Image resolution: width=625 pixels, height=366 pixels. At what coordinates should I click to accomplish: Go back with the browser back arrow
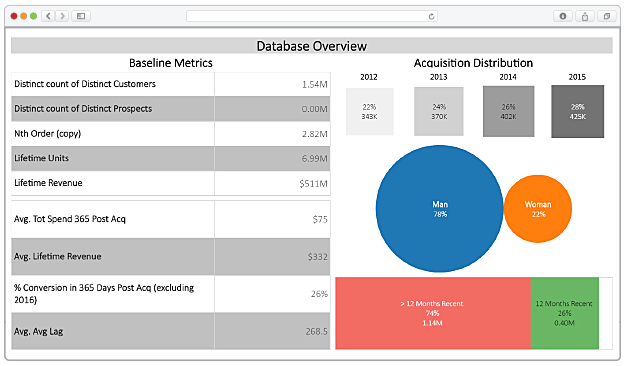(48, 16)
